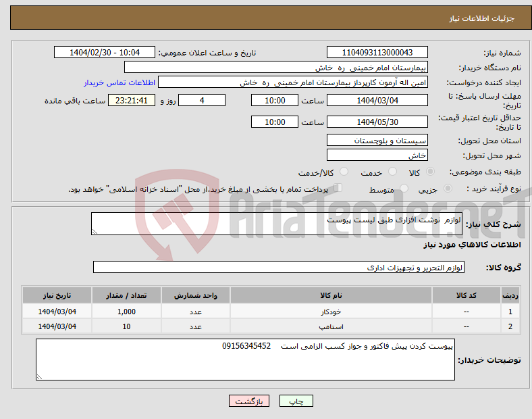The width and height of the screenshot is (532, 419).
Task: Click the resize grip of description textarea
Action: click(x=95, y=232)
